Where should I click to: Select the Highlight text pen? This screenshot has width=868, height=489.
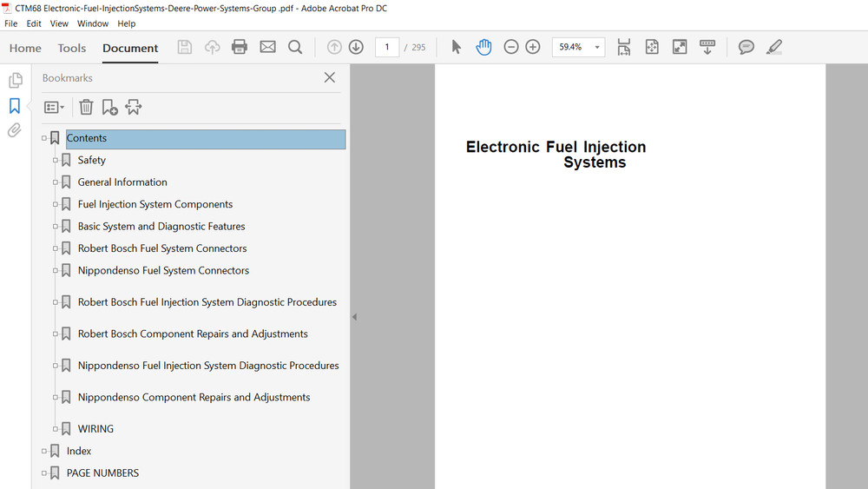coord(774,47)
